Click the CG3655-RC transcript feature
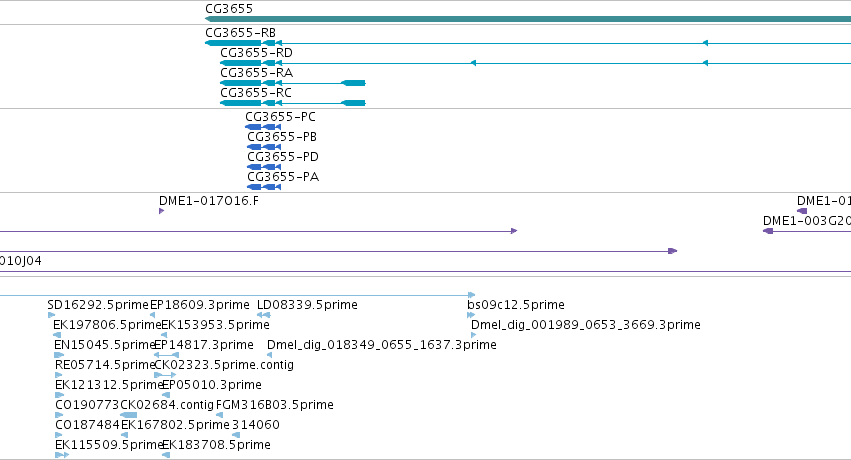851x460 pixels. [x=293, y=103]
